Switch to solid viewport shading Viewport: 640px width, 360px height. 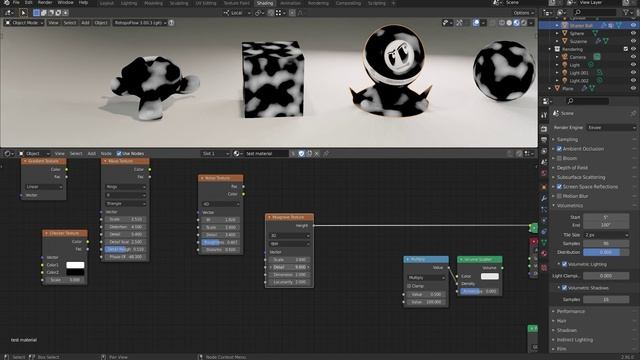click(x=509, y=23)
